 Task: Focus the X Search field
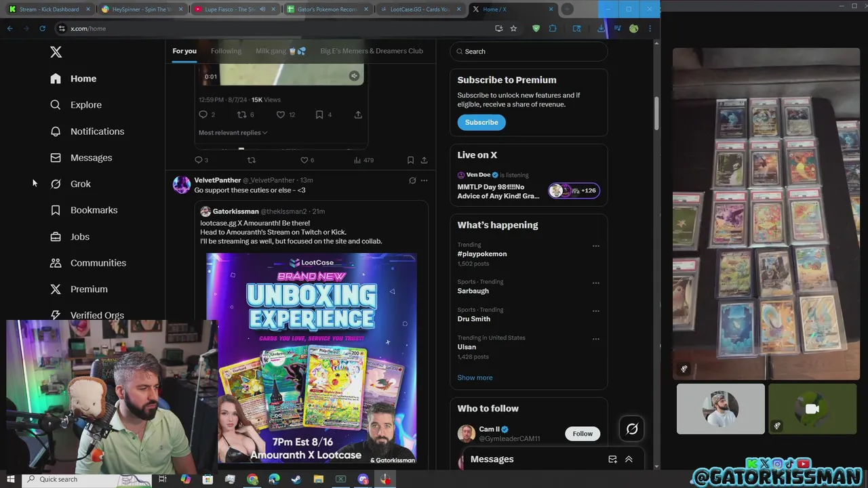(x=529, y=52)
